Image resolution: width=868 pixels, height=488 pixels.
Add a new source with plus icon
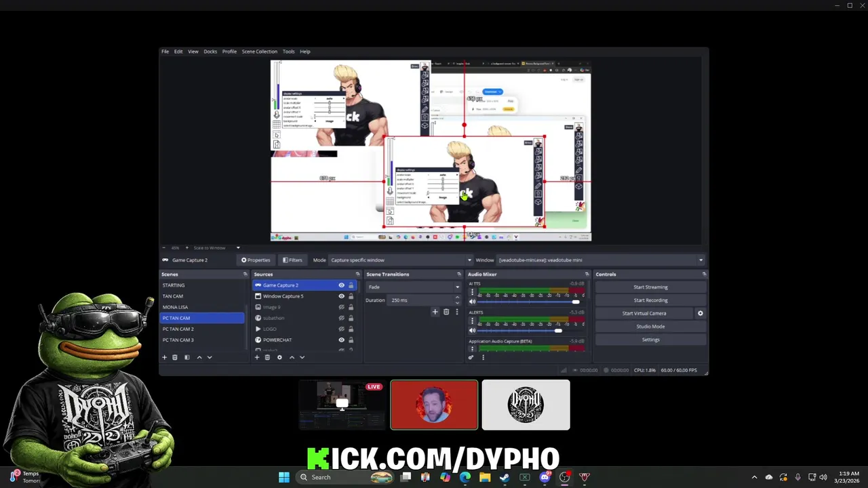pos(256,357)
